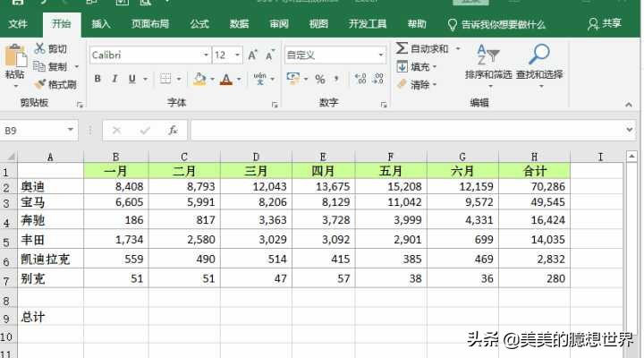Switch to the Developer (开发工具) tab
The height and width of the screenshot is (358, 644).
tap(368, 24)
